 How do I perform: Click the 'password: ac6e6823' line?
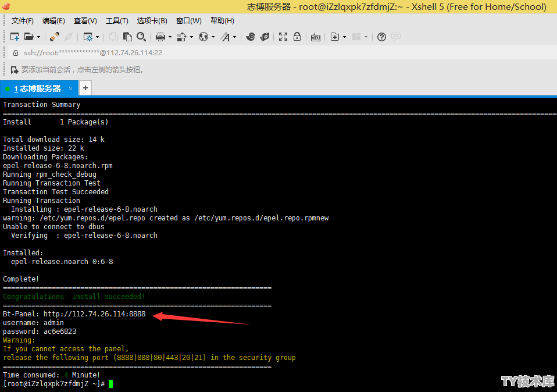point(40,332)
